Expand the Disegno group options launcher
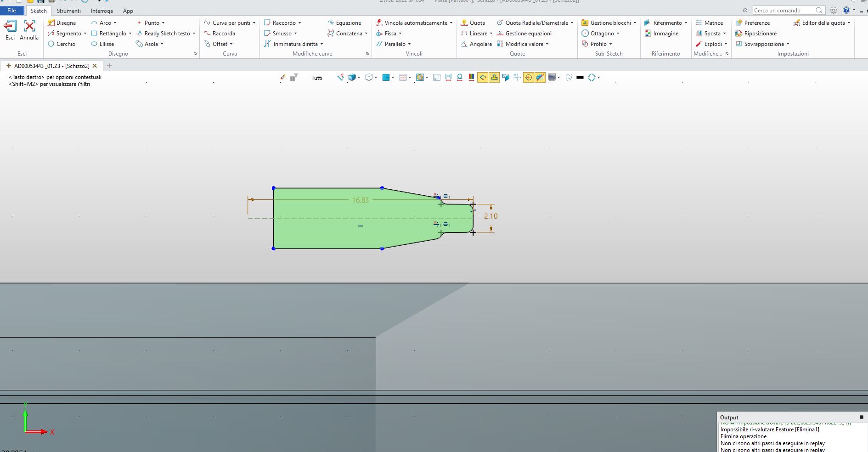The image size is (868, 452). [x=195, y=54]
